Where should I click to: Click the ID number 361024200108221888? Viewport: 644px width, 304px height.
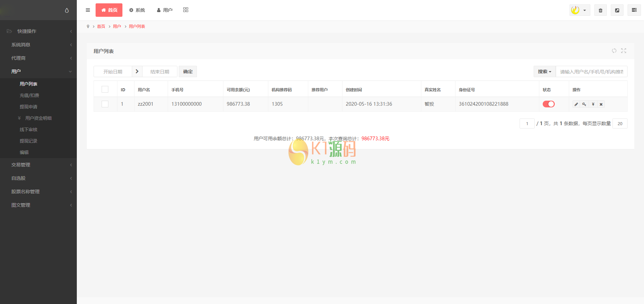pyautogui.click(x=484, y=104)
